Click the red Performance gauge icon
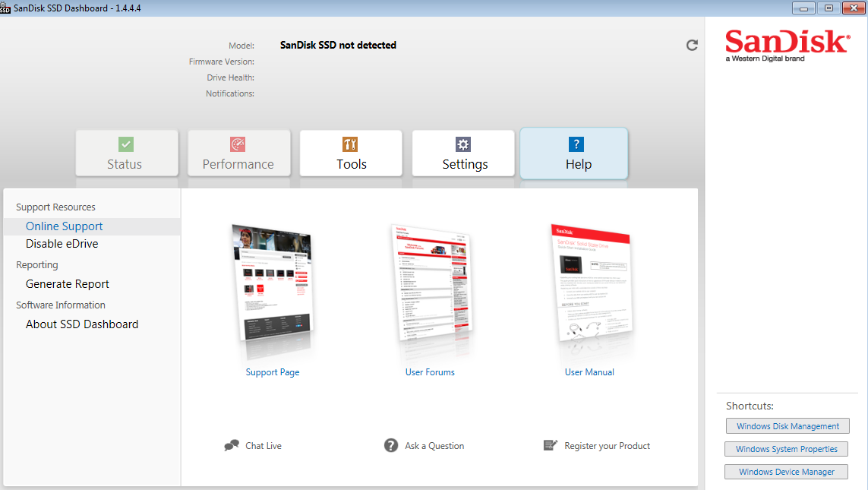Screen dimensions: 868x490 point(238,144)
